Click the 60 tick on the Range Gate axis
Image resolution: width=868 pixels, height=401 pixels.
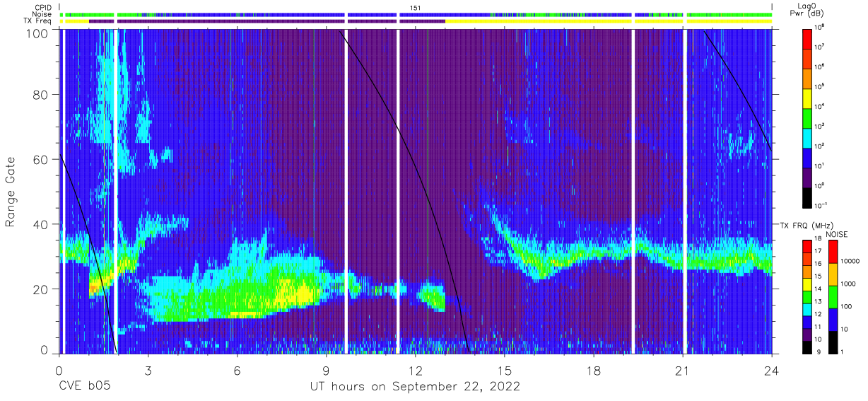(x=42, y=161)
